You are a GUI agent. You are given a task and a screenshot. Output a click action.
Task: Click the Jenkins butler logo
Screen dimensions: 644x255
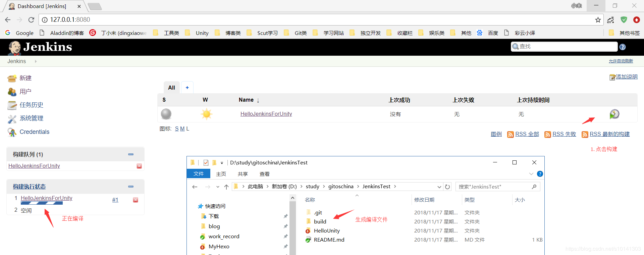tap(14, 48)
